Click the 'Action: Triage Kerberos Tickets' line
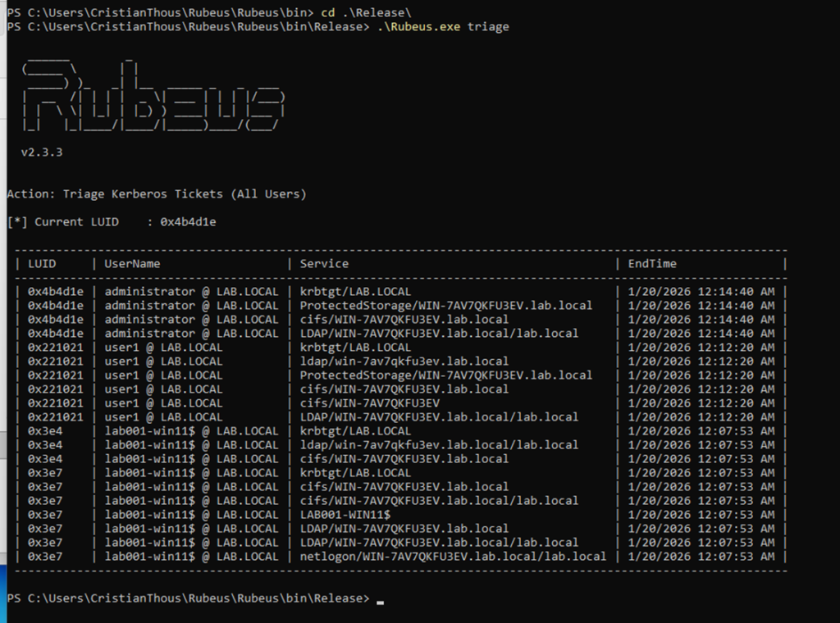840x623 pixels. (156, 194)
